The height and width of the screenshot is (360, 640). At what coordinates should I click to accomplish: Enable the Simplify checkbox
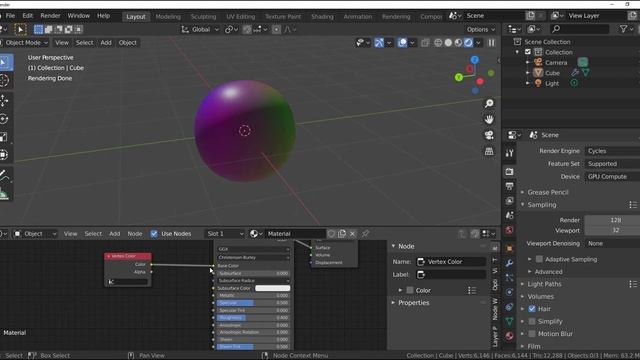(532, 322)
